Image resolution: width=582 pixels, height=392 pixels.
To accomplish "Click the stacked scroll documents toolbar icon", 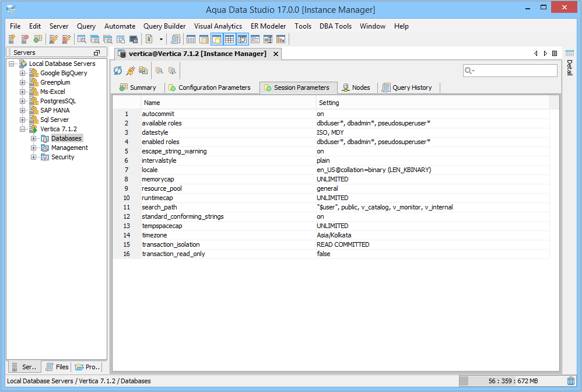I will (x=175, y=39).
